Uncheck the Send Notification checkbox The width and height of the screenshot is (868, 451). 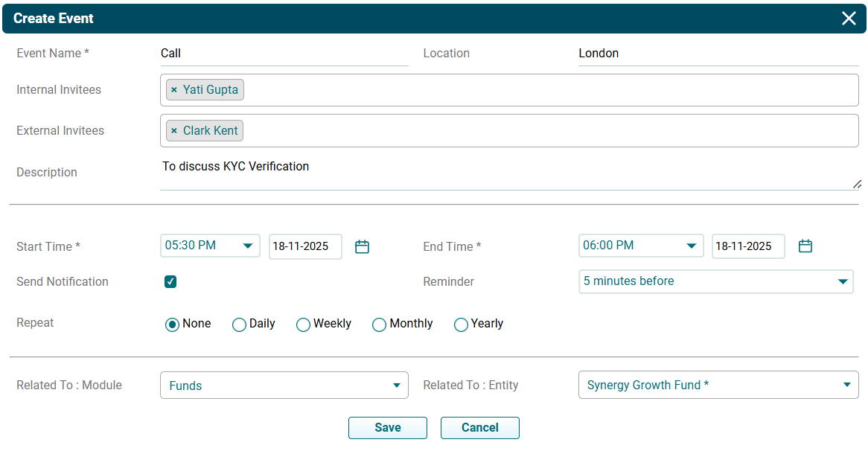[170, 281]
